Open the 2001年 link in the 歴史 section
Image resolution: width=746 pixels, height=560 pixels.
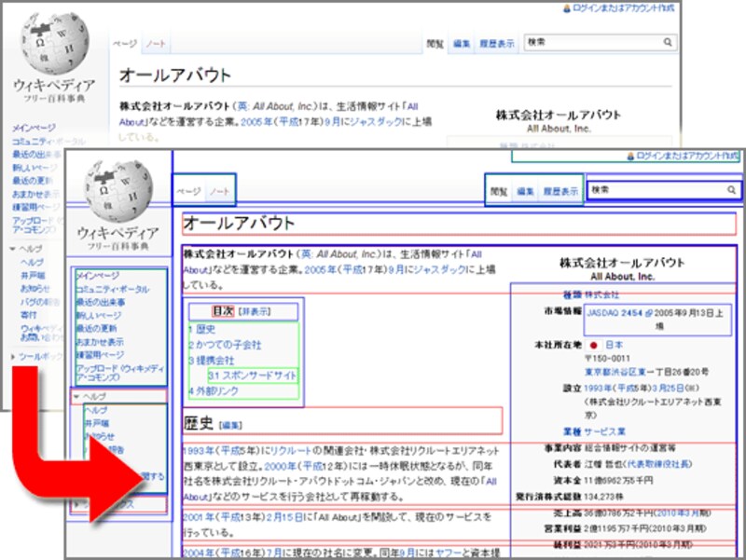point(198,517)
